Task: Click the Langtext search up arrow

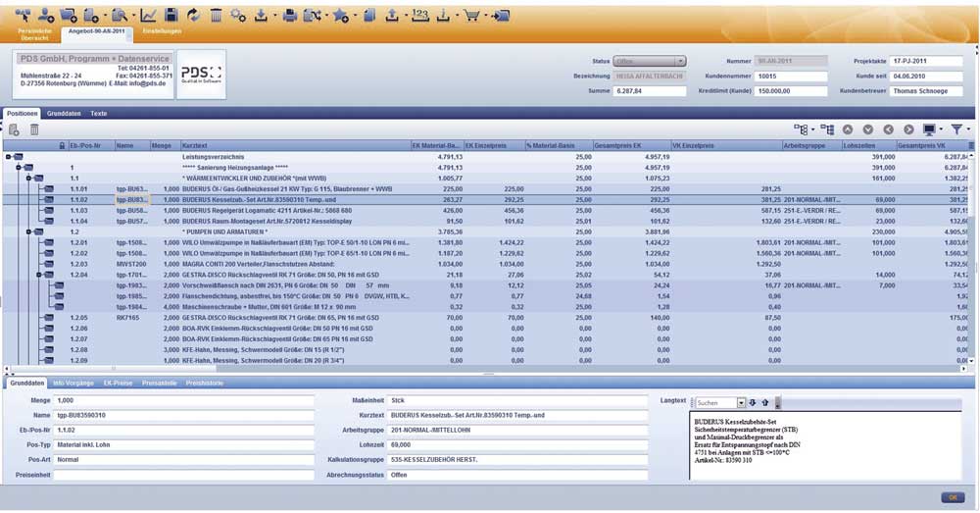Action: click(765, 403)
